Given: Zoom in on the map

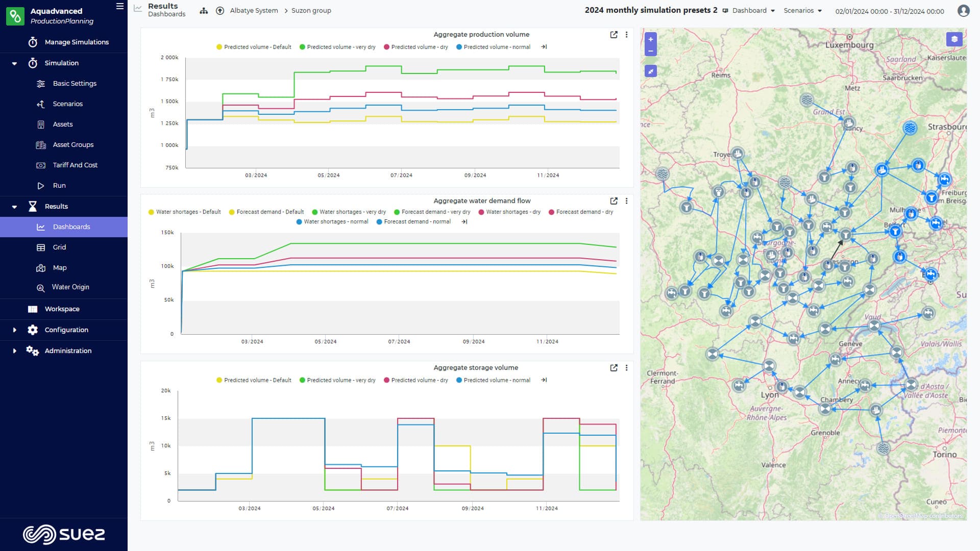Looking at the screenshot, I should pos(650,39).
